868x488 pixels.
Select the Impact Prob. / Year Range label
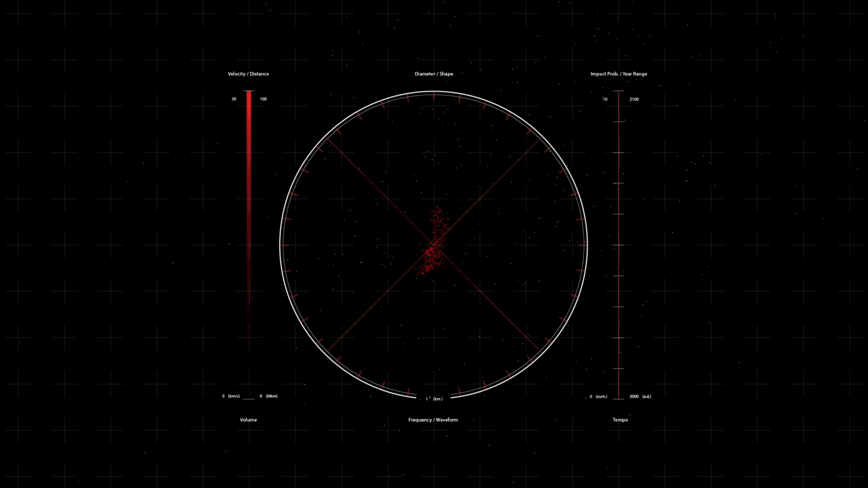pyautogui.click(x=618, y=74)
